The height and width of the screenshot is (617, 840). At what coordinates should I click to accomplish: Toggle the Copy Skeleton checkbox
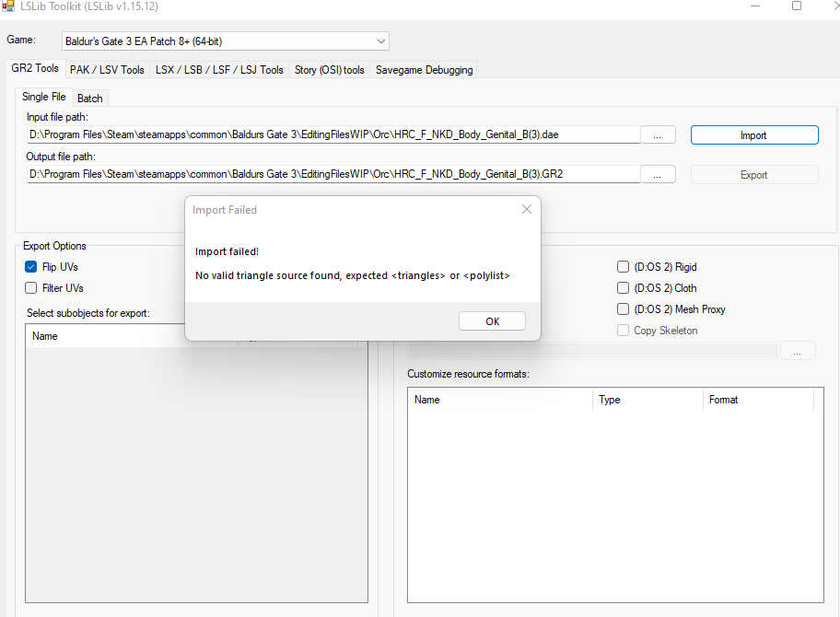(623, 331)
